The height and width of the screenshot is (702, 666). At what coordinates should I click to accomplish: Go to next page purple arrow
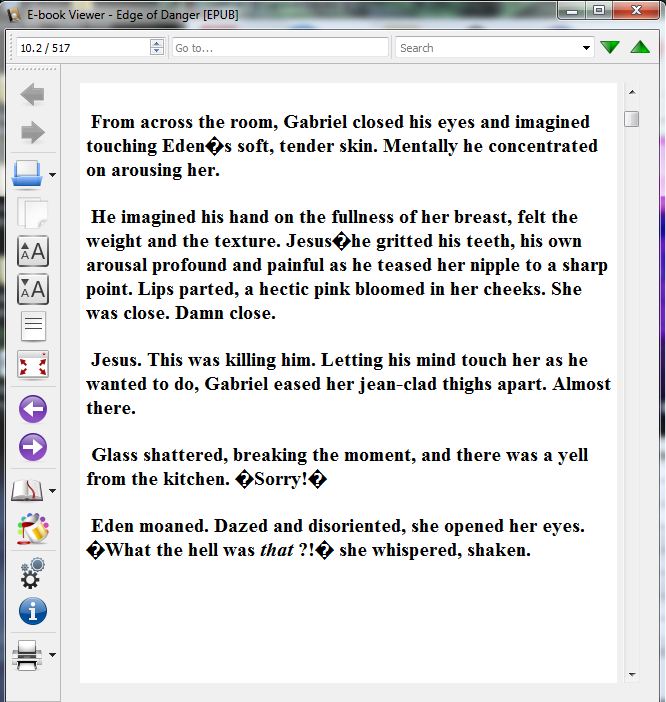pyautogui.click(x=33, y=447)
